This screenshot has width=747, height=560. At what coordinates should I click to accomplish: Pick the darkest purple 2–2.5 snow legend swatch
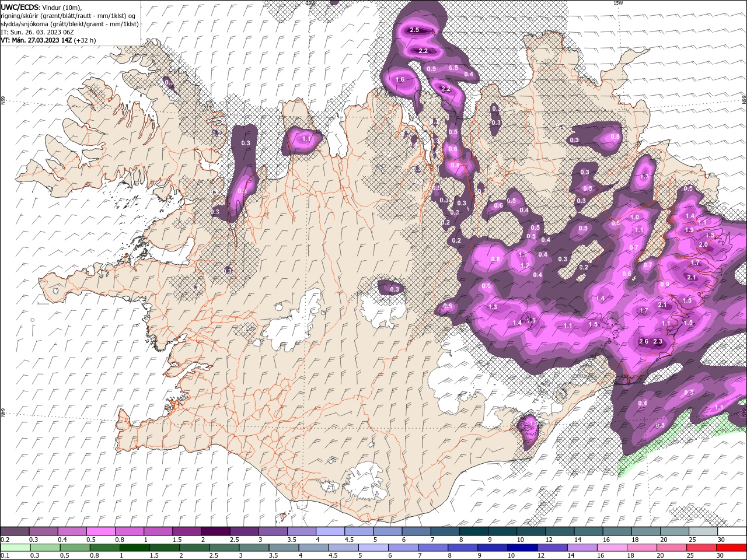tap(215, 531)
